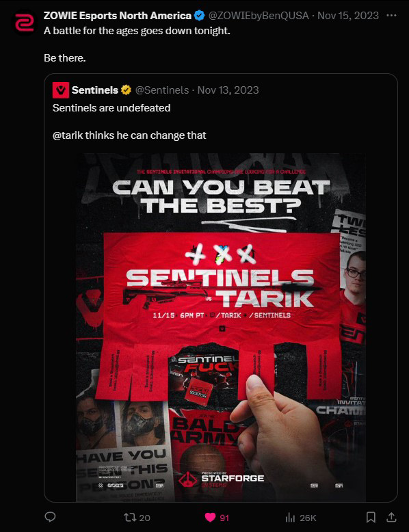Click ZOWIE's blue verified badge
Viewport: 409px width, 532px height.
(x=199, y=15)
